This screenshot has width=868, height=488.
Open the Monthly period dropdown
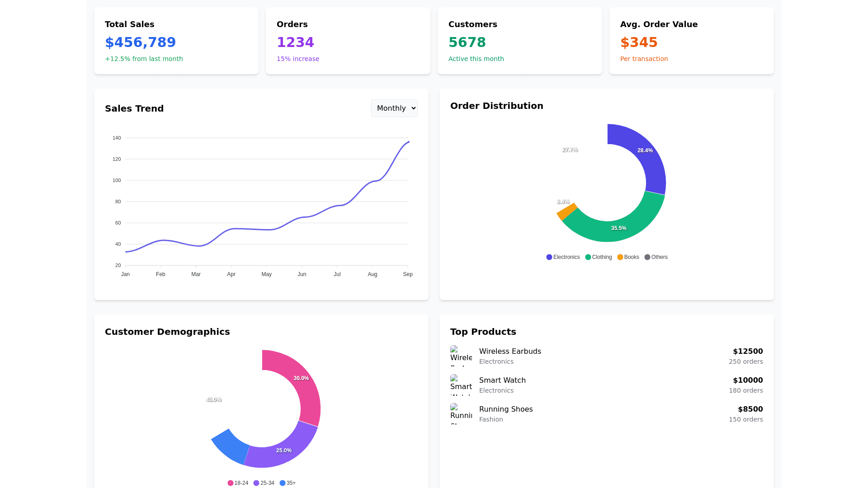[x=394, y=108]
